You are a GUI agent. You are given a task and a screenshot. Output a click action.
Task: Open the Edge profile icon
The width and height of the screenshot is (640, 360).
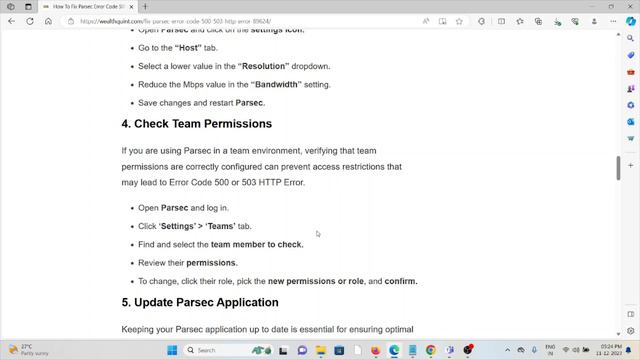coord(594,21)
